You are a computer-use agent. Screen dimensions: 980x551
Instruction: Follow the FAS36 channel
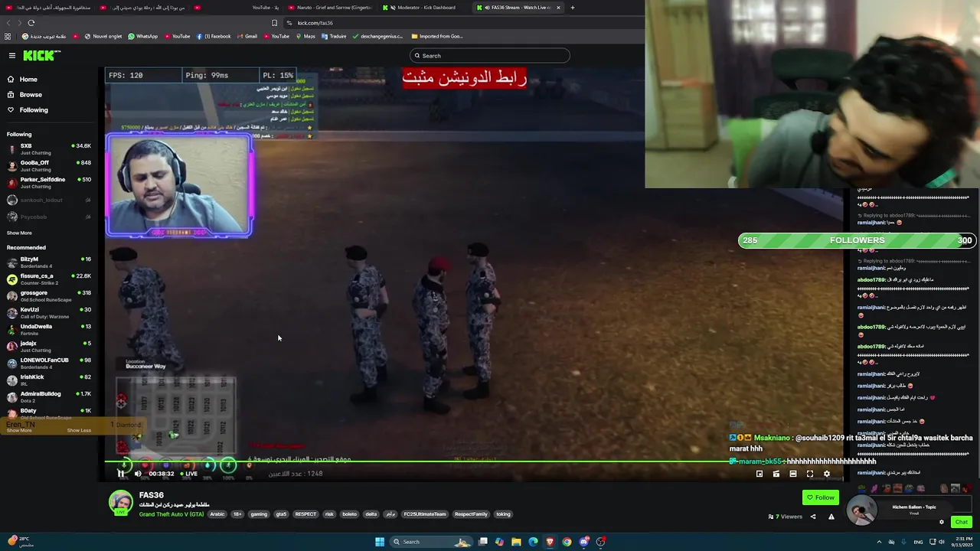coord(821,497)
